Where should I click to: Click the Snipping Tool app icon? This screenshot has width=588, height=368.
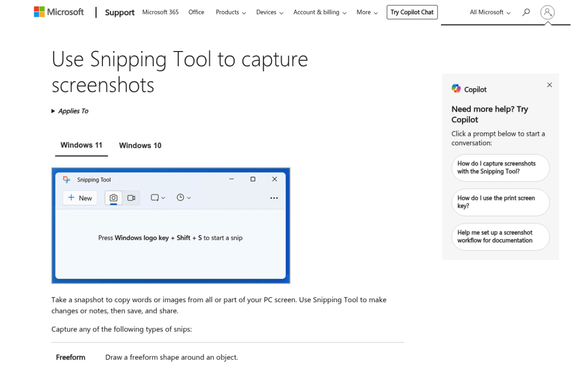(67, 180)
